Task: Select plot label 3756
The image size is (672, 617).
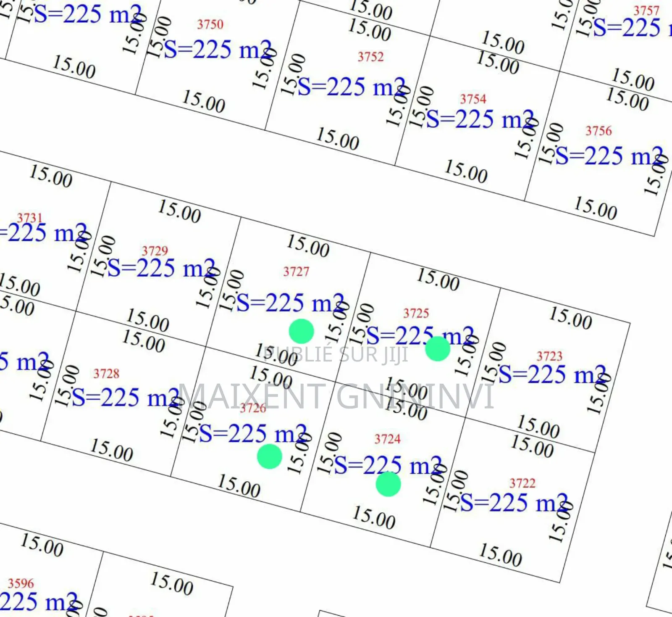Action: click(598, 131)
